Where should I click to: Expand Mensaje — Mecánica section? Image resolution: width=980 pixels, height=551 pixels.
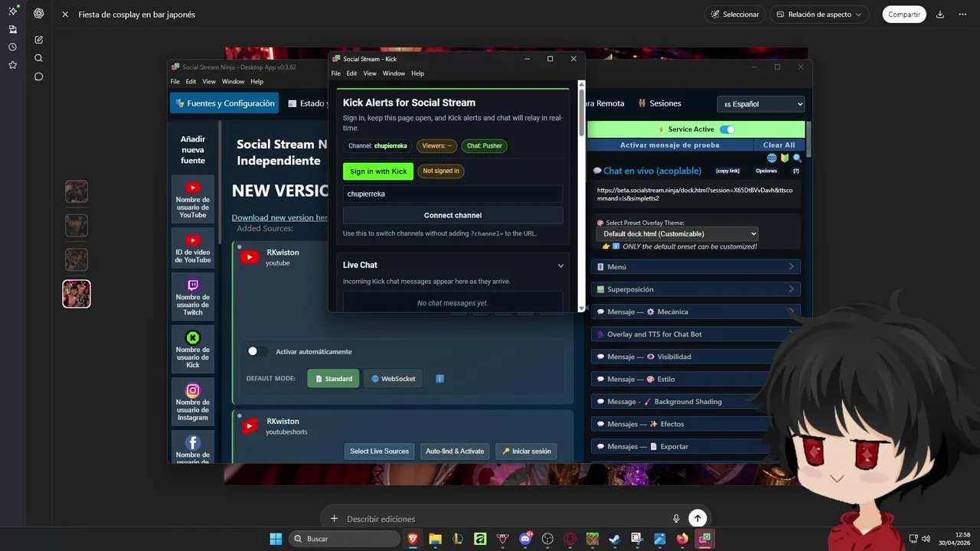[x=696, y=311]
